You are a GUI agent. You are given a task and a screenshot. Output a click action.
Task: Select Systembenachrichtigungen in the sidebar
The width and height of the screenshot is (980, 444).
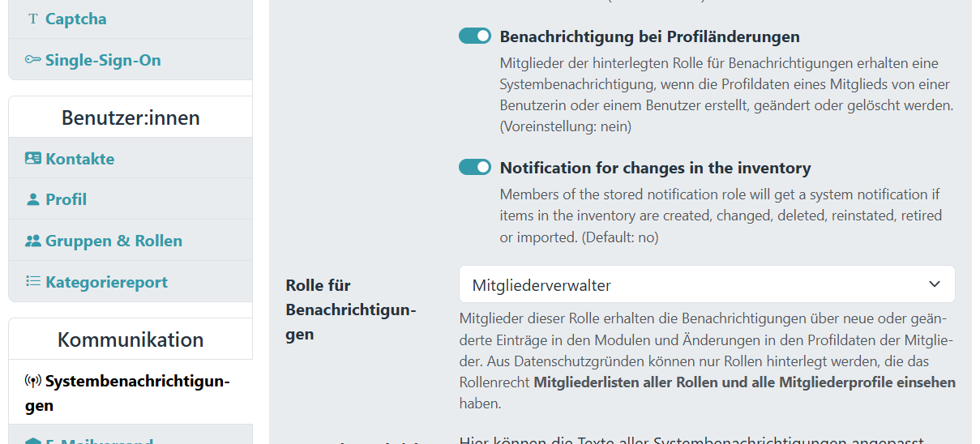131,393
